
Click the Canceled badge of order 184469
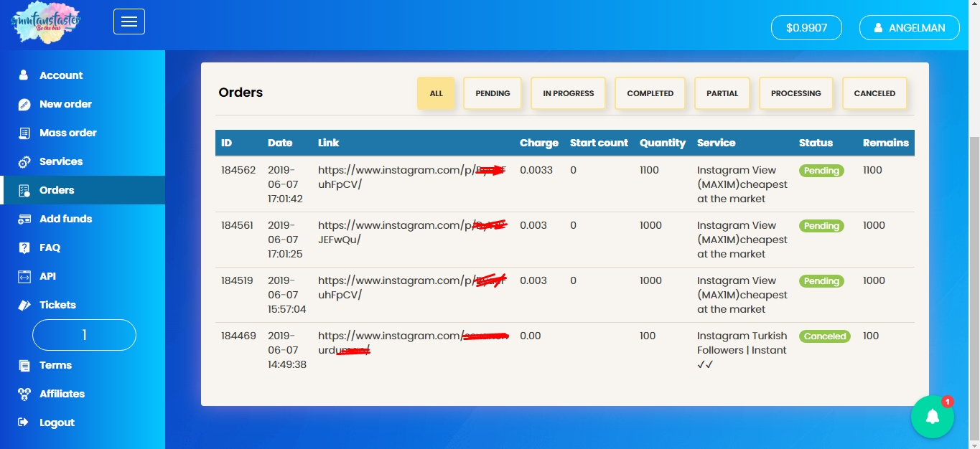pyautogui.click(x=824, y=336)
